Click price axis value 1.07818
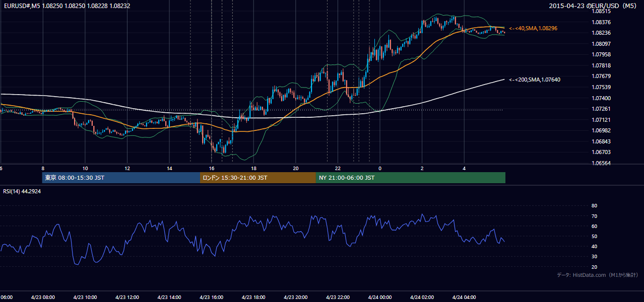The width and height of the screenshot is (644, 302). point(601,65)
